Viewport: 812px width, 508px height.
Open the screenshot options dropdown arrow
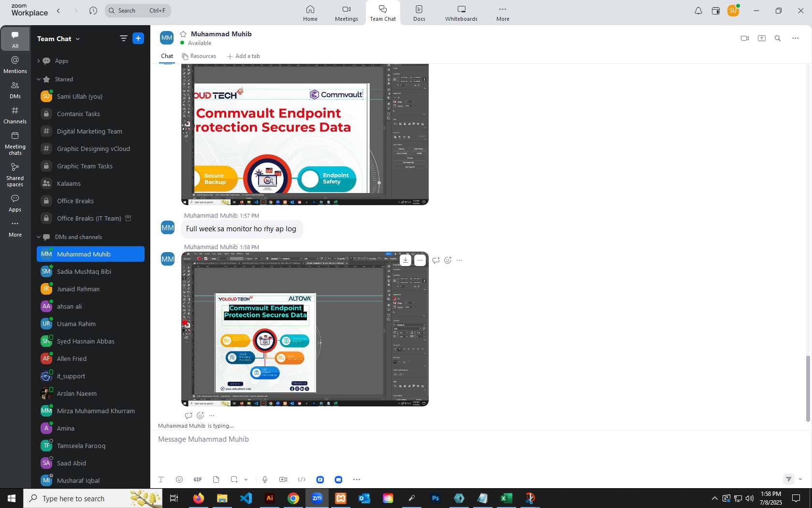246,479
